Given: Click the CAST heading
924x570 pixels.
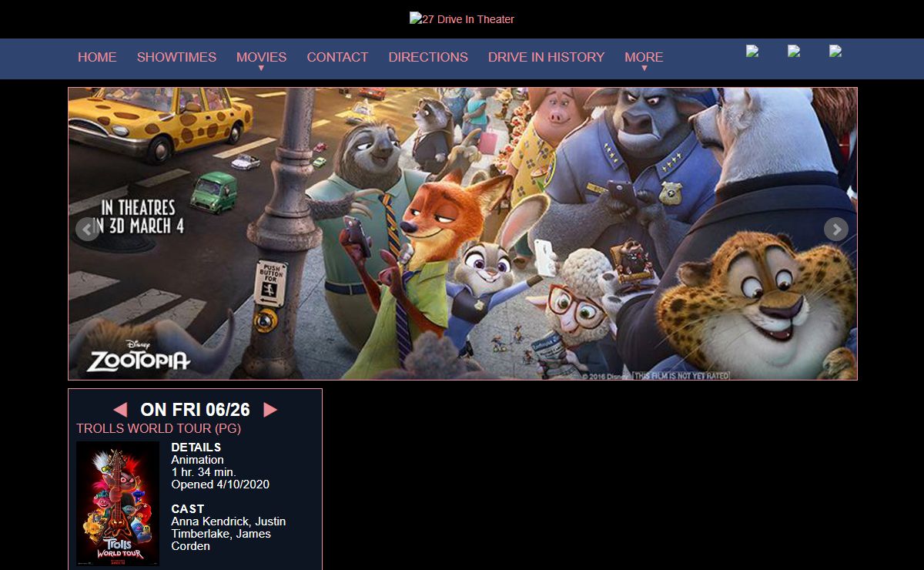Looking at the screenshot, I should pyautogui.click(x=188, y=509).
